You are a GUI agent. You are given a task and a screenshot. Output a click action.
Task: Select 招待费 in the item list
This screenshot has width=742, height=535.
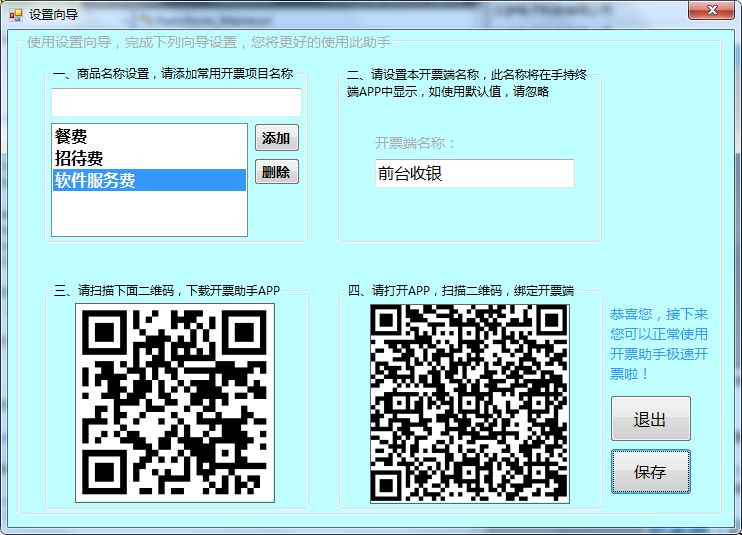(150, 158)
